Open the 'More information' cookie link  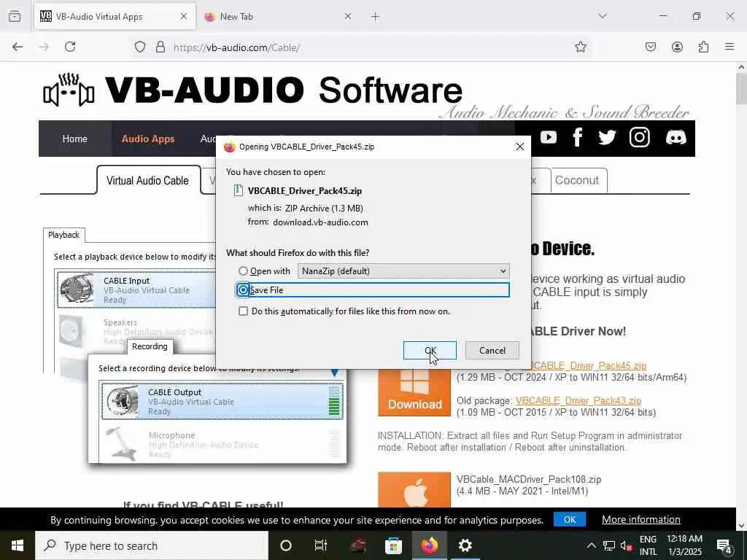pos(640,519)
